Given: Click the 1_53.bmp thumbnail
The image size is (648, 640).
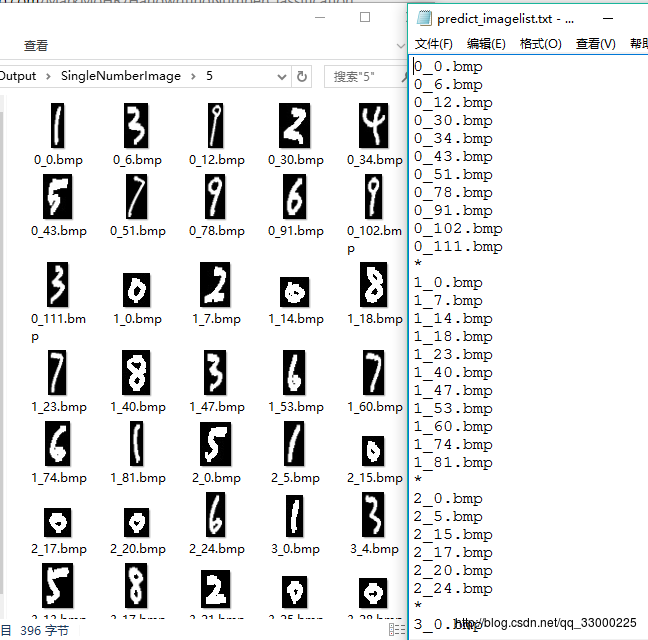Looking at the screenshot, I should pos(294,373).
